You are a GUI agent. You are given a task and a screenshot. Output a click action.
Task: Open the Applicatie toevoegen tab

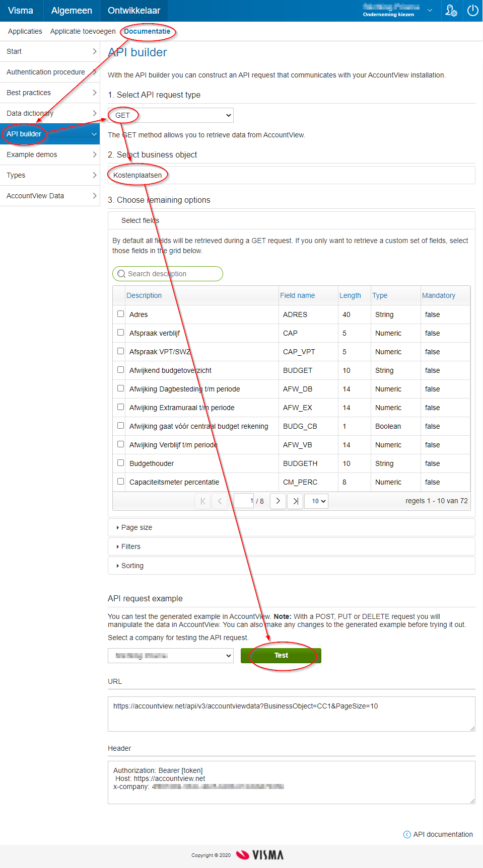click(83, 31)
